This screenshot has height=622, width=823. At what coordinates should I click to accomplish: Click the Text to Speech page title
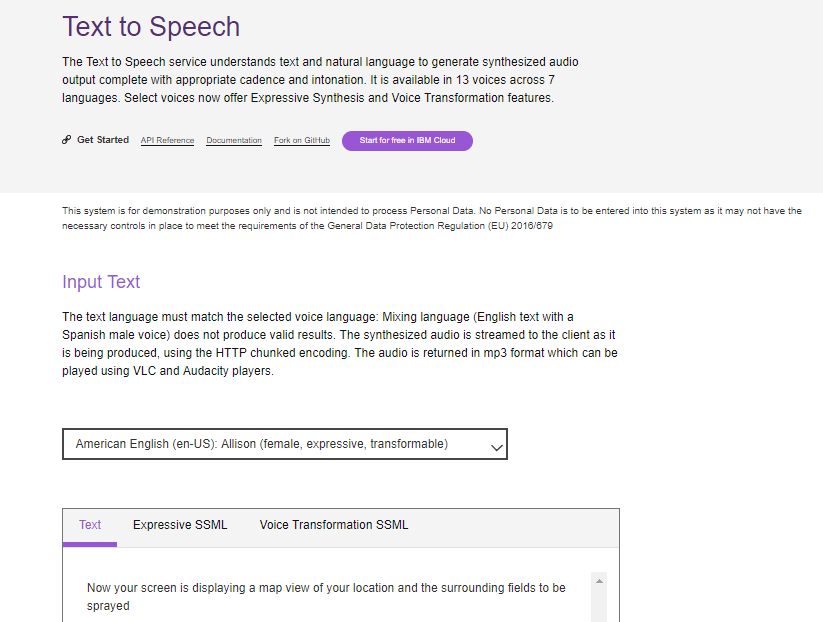pos(151,26)
